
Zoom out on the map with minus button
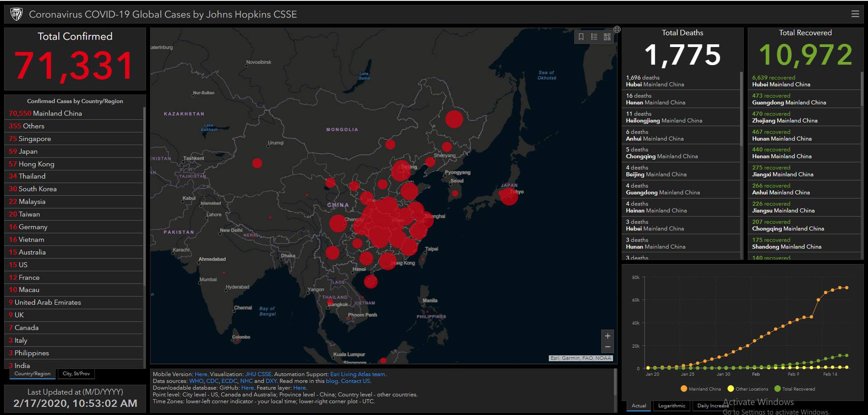[x=608, y=347]
